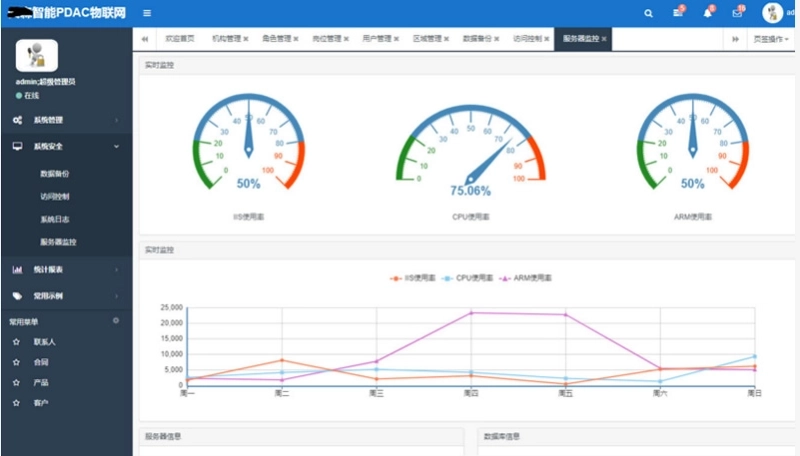Open the envelope messages icon
This screenshot has height=456, width=800.
point(738,12)
